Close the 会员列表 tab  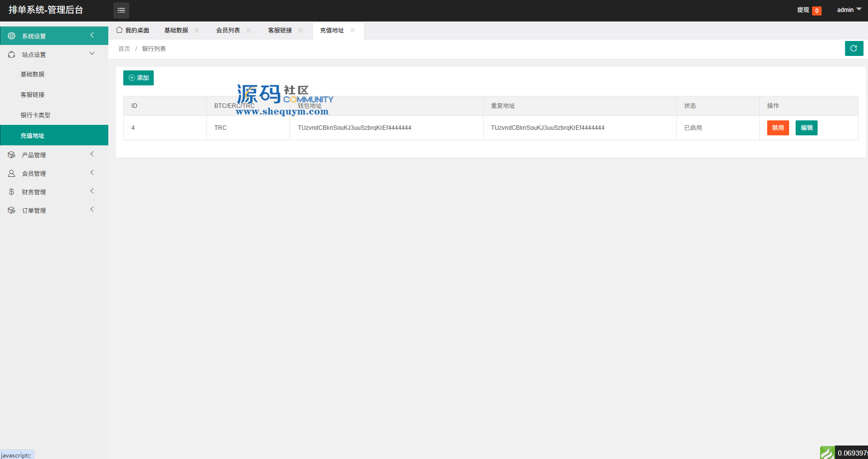coord(249,30)
